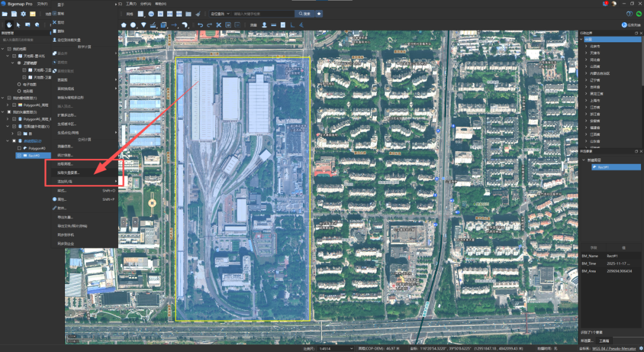The image size is (644, 352).
Task: Click the redo arrow icon
Action: tap(209, 25)
